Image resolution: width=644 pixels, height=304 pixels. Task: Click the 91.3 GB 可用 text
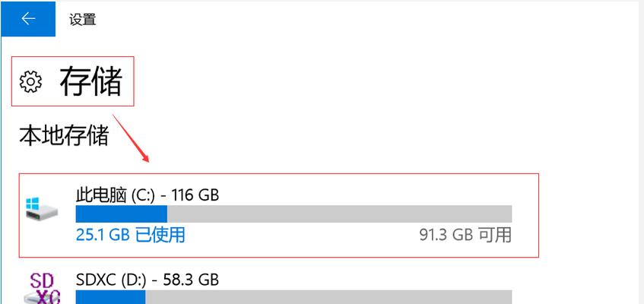click(465, 235)
